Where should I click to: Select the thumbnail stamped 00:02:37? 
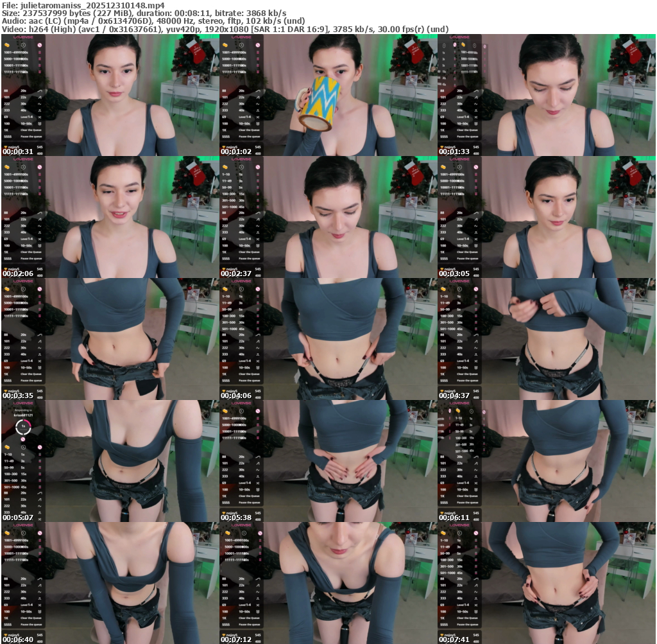coord(328,217)
